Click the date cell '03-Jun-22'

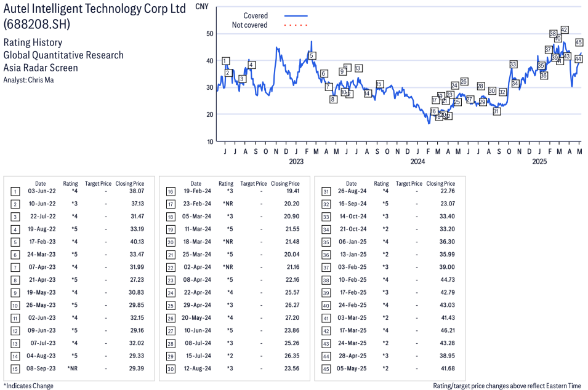tap(42, 191)
